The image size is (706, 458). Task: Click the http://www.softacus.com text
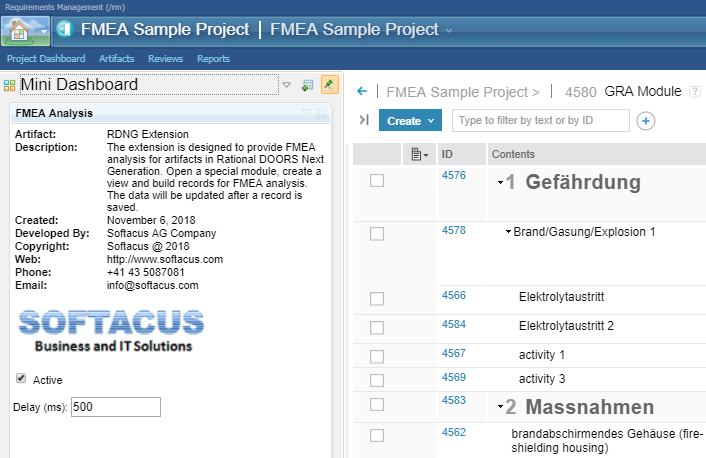165,259
